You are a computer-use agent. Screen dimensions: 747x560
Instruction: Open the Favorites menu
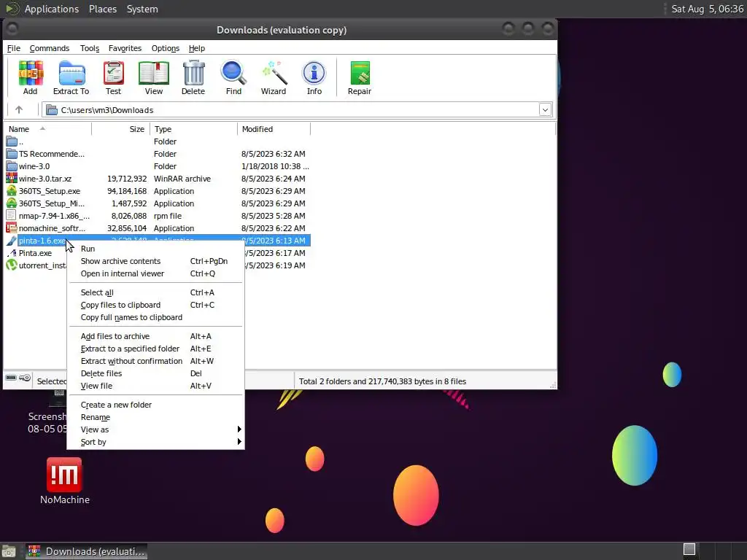[x=125, y=48]
